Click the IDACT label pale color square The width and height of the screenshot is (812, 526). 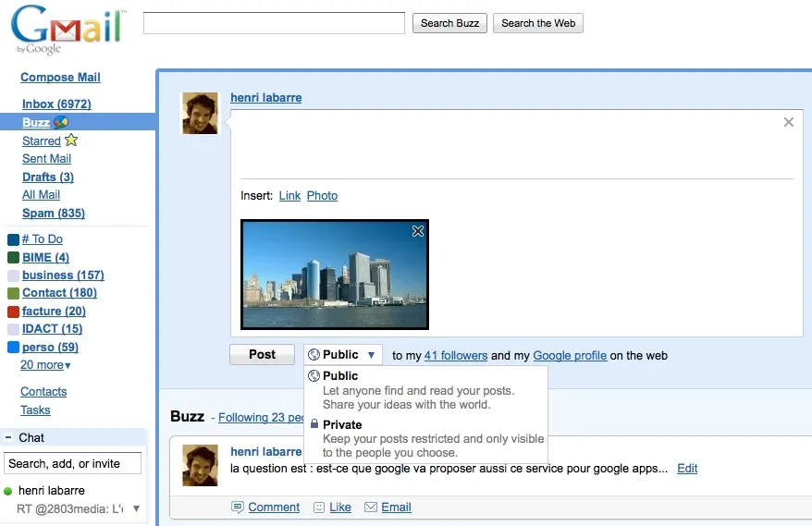(14, 329)
